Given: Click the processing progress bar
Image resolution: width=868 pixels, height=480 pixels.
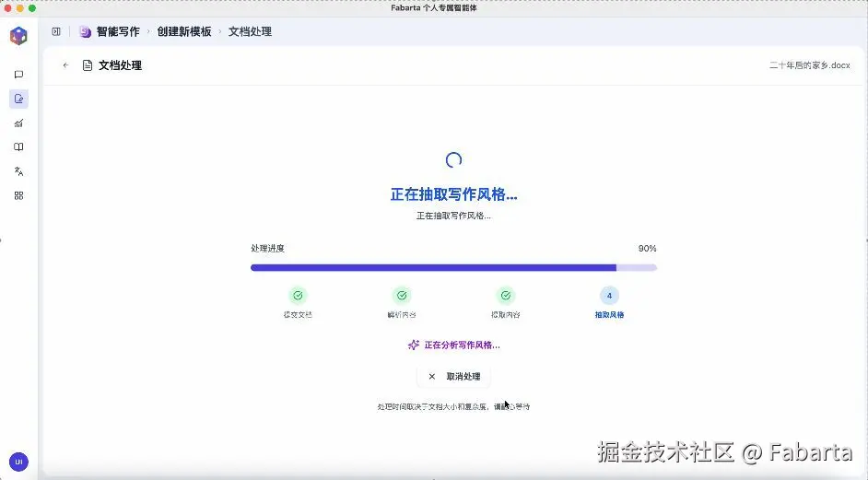Looking at the screenshot, I should [x=453, y=267].
